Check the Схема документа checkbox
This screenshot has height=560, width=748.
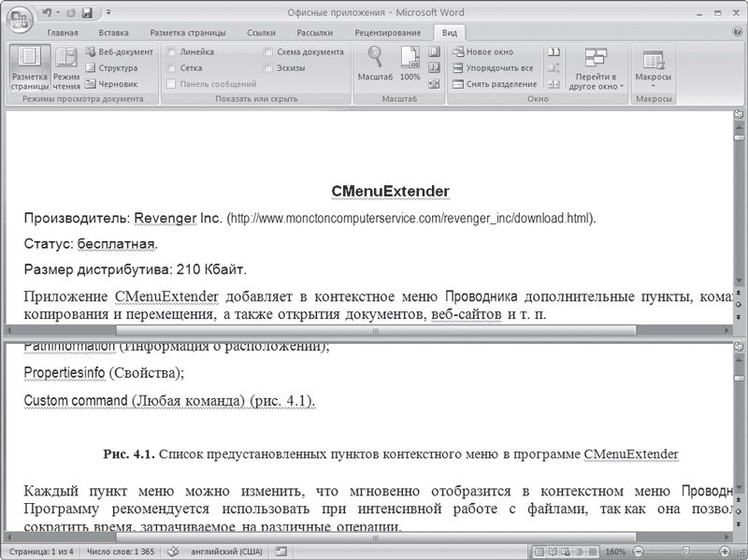point(268,51)
